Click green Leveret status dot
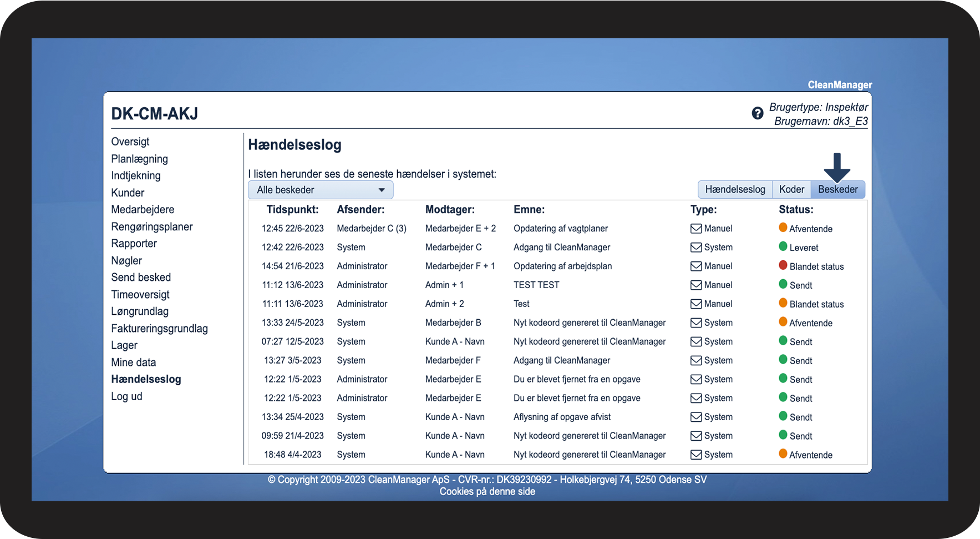The width and height of the screenshot is (980, 539). 783,246
